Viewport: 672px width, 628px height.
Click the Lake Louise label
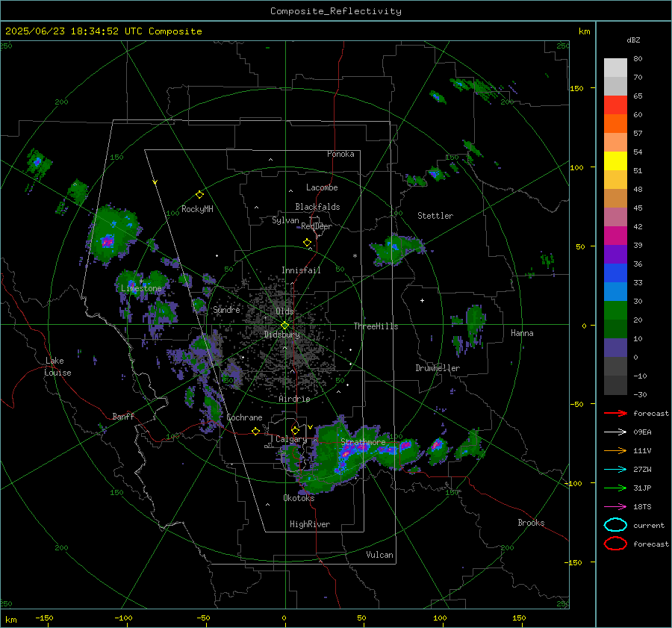(57, 367)
